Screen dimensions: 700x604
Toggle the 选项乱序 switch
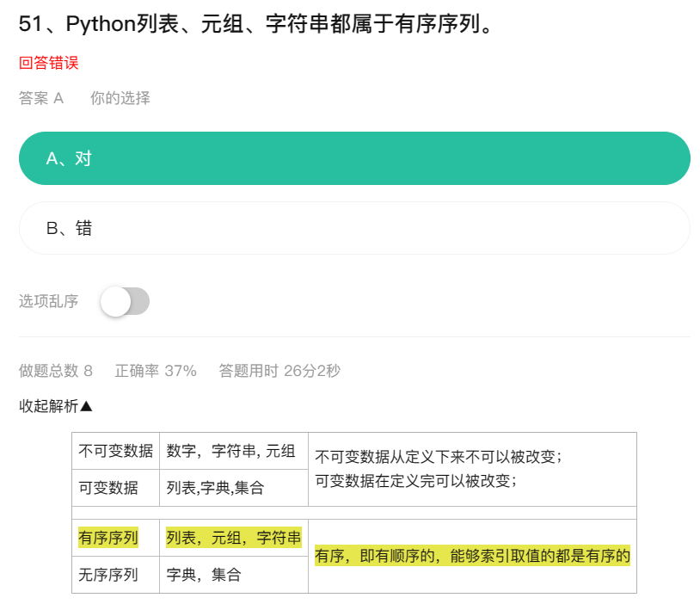click(125, 301)
